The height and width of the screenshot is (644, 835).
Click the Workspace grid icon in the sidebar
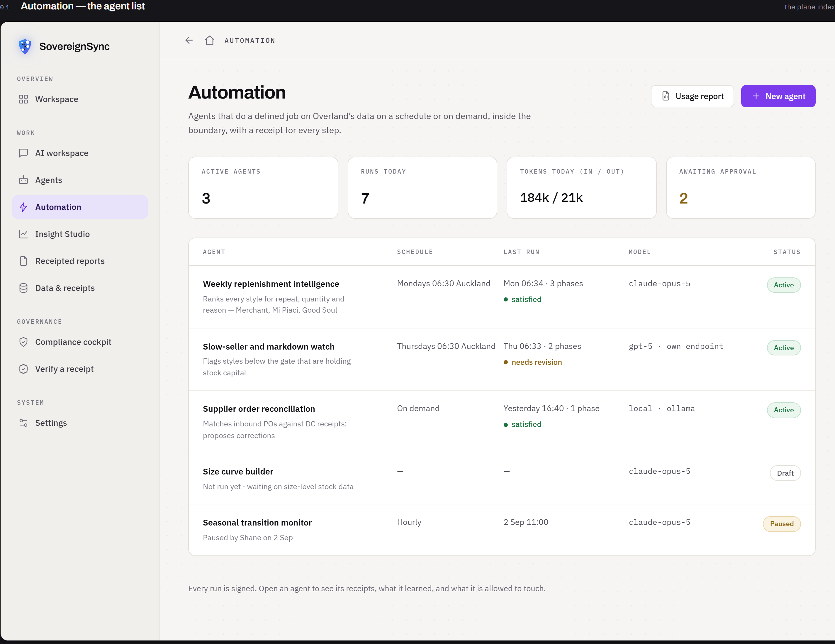[23, 99]
